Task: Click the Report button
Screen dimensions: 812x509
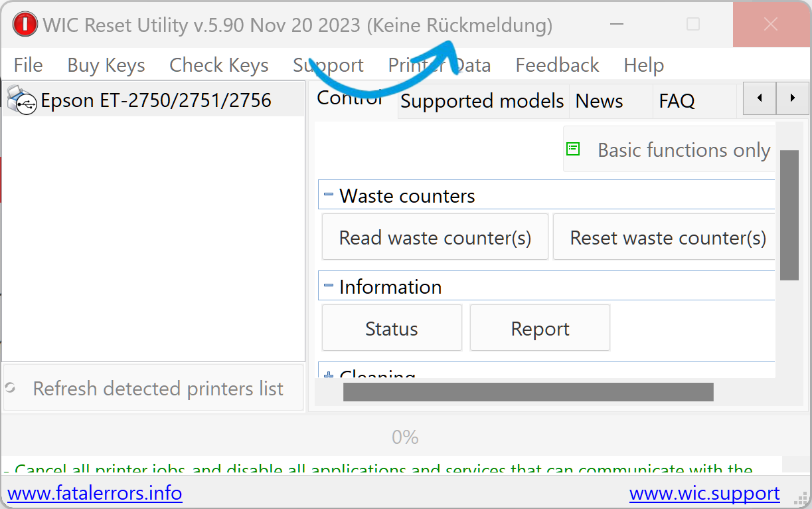Action: coord(540,328)
